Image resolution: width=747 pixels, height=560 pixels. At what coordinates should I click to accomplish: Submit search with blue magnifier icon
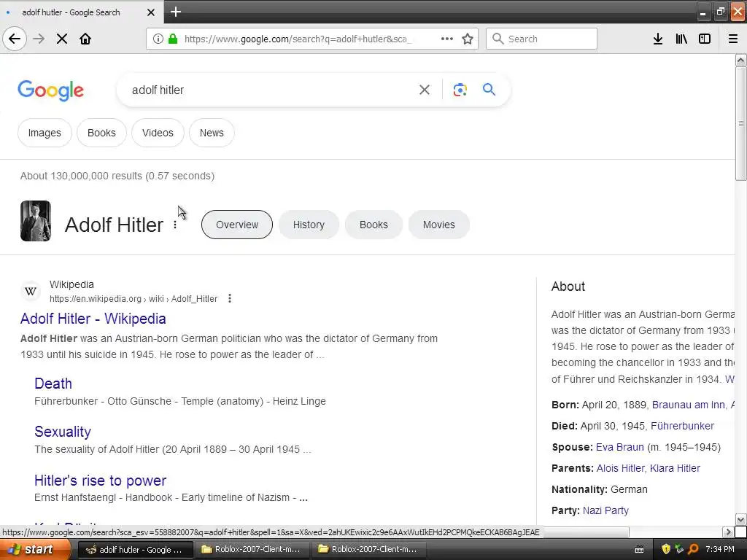[x=489, y=89]
